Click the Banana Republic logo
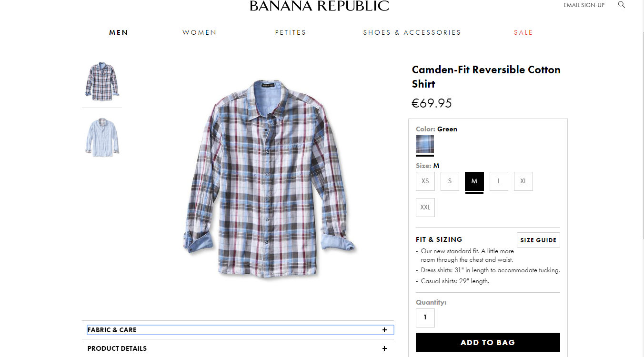 (x=319, y=6)
